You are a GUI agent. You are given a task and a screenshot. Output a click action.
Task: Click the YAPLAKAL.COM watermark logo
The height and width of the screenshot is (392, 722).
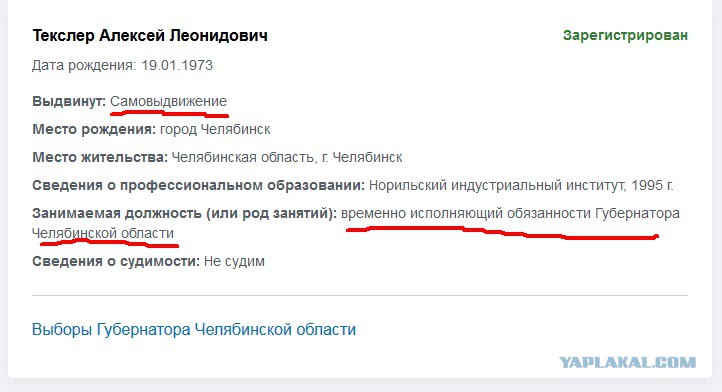point(628,362)
